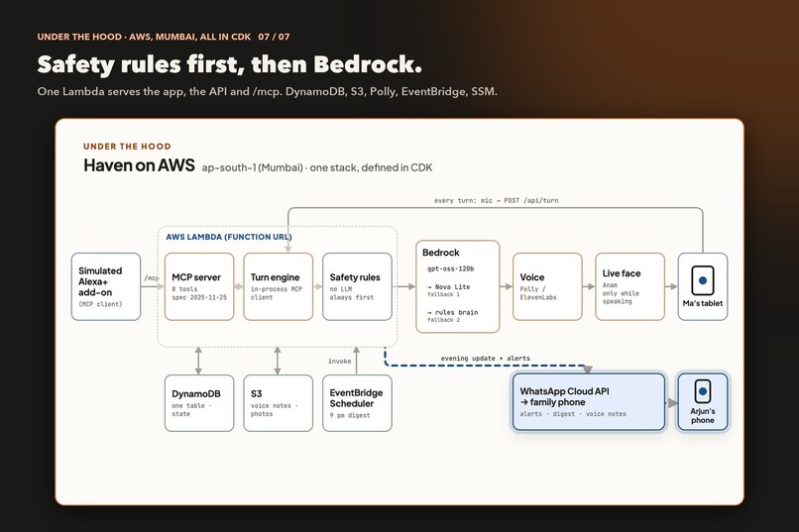Click the 'Ma's tablet' label
This screenshot has width=799, height=532.
coord(702,303)
